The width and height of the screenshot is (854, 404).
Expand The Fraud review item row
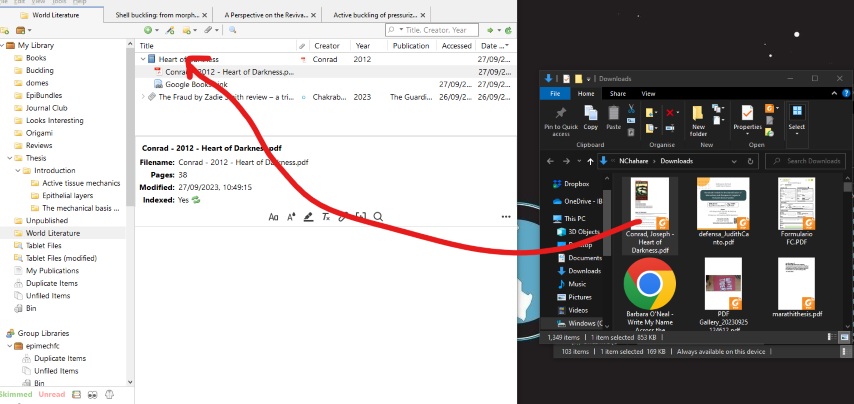[x=142, y=97]
